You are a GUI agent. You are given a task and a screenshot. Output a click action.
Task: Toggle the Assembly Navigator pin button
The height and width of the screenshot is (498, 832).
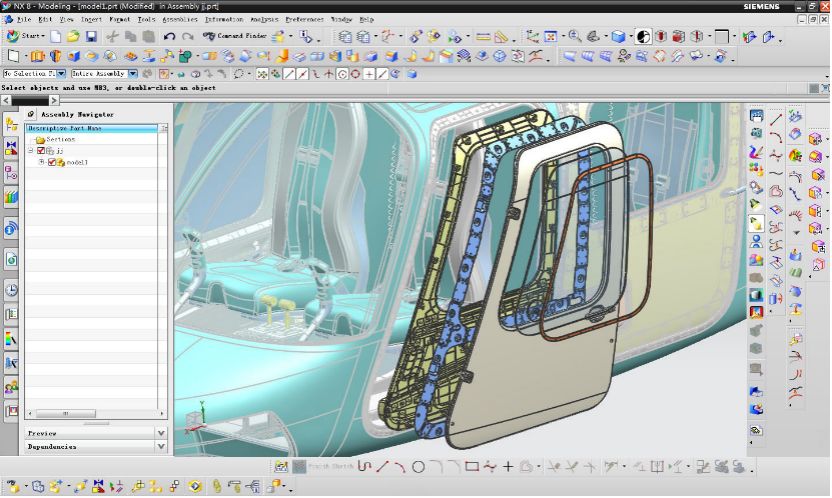pos(30,115)
